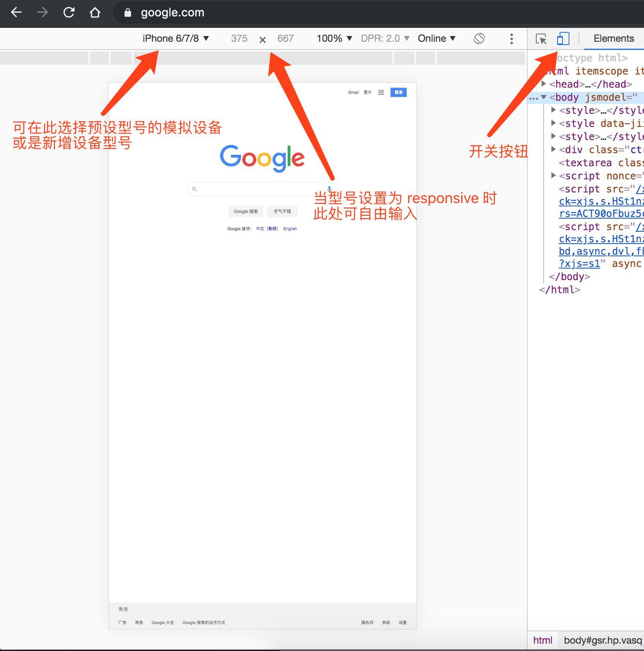Click the rotate device orientation icon
Screen dimensions: 644x651
(x=479, y=38)
